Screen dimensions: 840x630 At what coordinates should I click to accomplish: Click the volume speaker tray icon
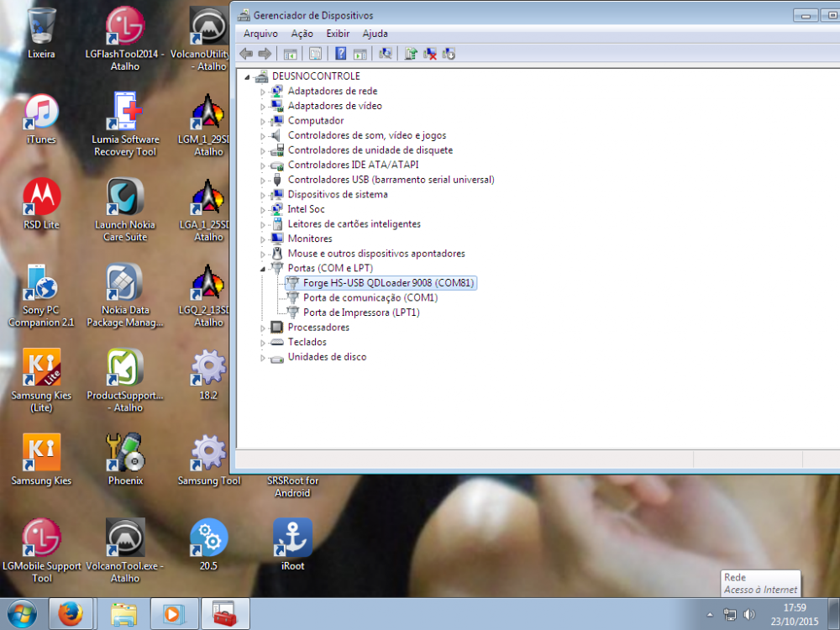[749, 615]
